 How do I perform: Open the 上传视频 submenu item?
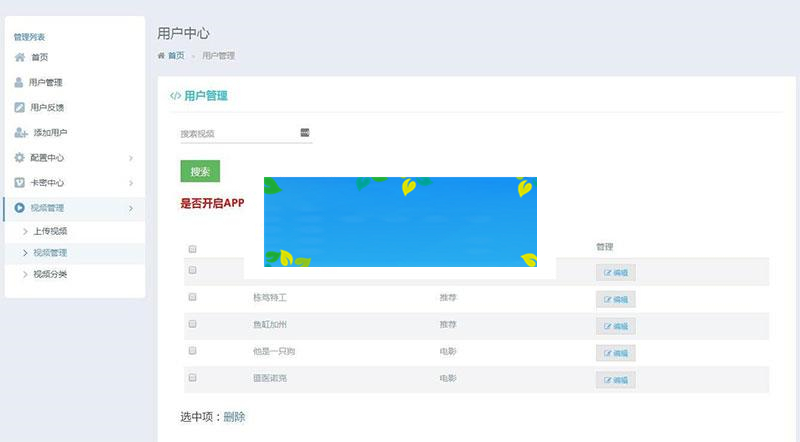pyautogui.click(x=50, y=231)
